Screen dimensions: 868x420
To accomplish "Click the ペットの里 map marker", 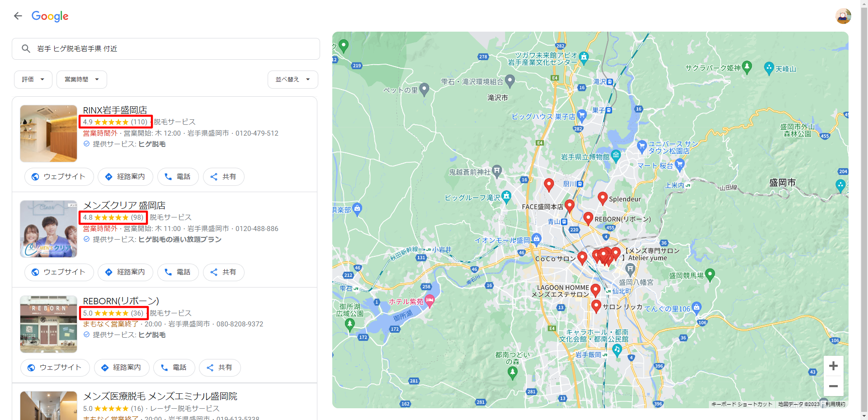I will coord(424,89).
